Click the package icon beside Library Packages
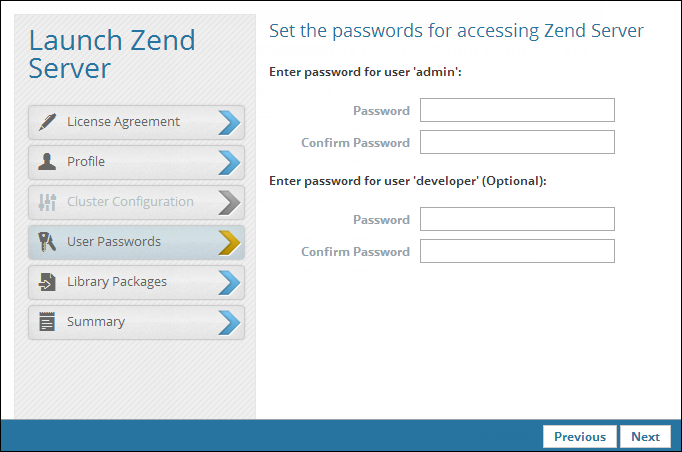 coord(47,282)
